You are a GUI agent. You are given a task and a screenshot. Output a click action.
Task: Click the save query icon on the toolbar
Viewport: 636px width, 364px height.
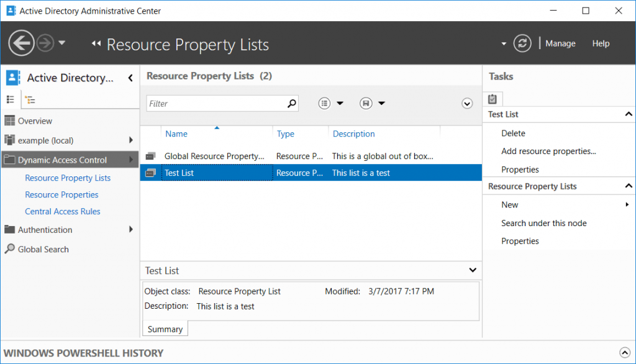point(366,103)
